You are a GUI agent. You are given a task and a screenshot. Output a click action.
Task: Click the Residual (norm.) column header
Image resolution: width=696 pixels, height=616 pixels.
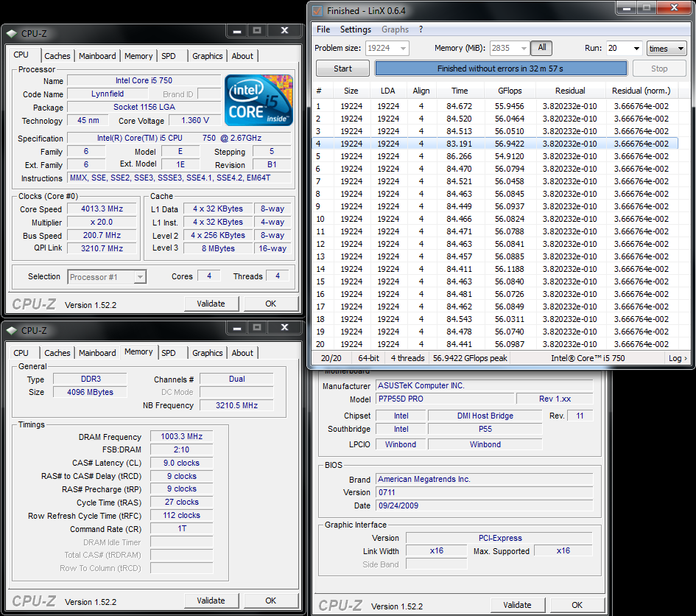pyautogui.click(x=641, y=91)
